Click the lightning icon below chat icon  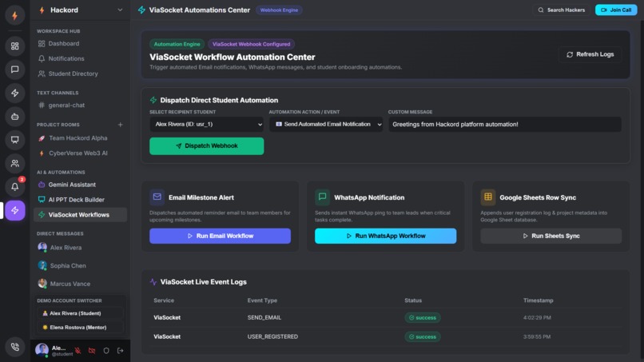pyautogui.click(x=15, y=93)
